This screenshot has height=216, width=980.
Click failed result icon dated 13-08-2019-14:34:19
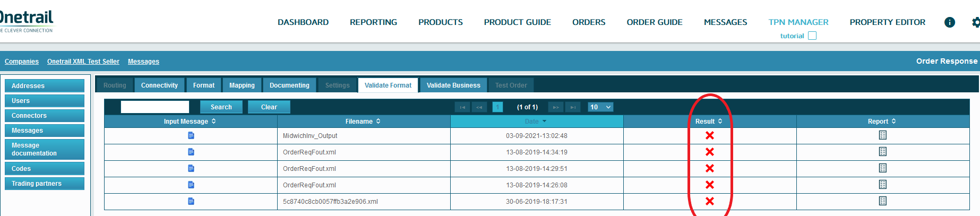[709, 152]
